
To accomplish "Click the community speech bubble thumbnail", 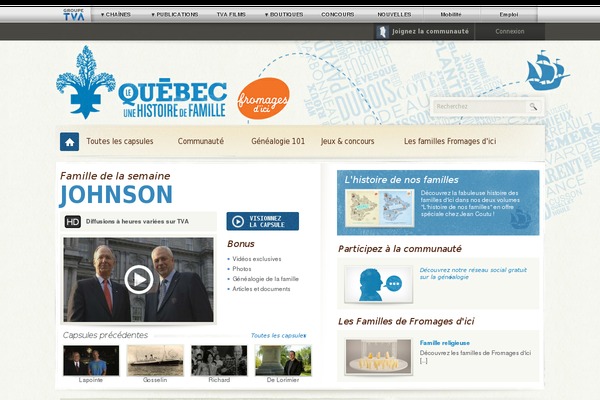I will pos(378,284).
